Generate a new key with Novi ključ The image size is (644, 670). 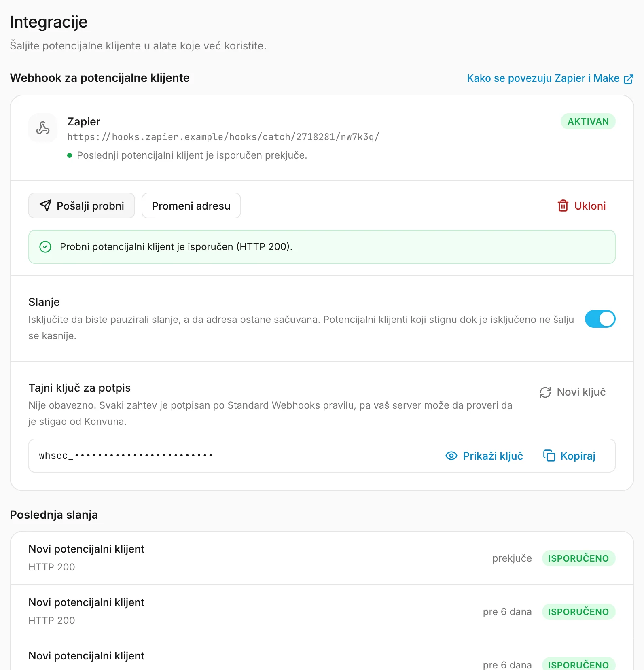(572, 392)
